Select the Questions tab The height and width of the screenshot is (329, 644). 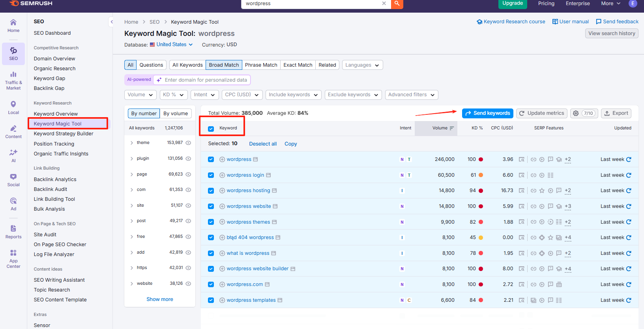pos(151,65)
